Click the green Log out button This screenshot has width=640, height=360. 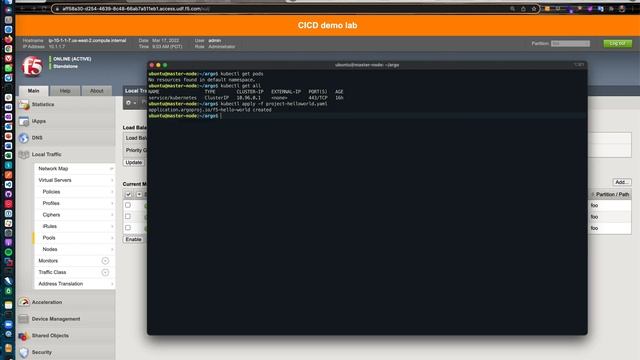(617, 43)
